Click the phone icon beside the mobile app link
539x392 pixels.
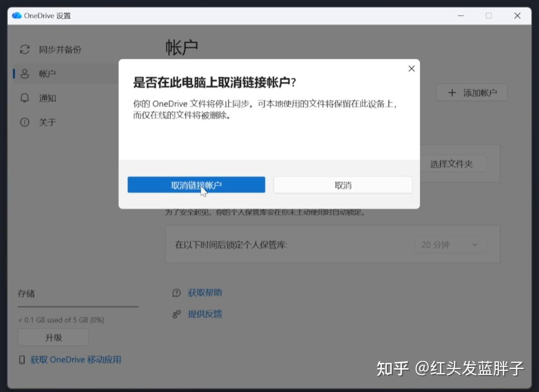(x=22, y=360)
